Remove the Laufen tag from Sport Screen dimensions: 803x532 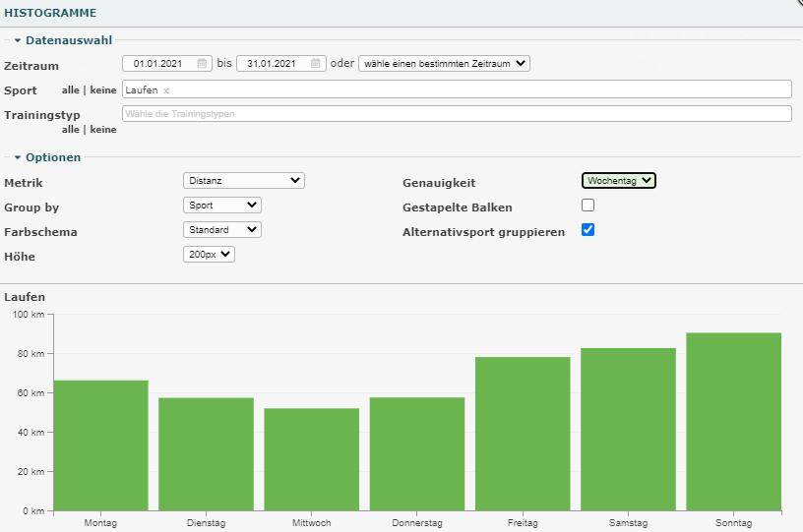point(166,90)
